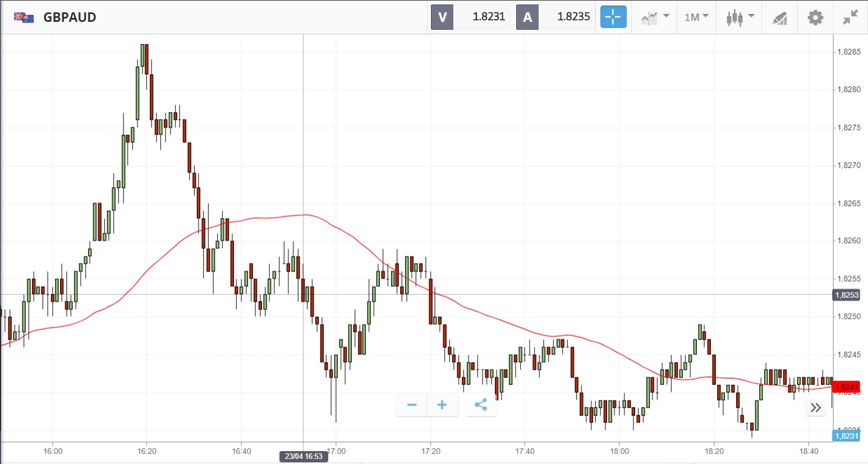Open the drawing tools pencil icon
Screen dimensions: 868x464
[x=779, y=18]
